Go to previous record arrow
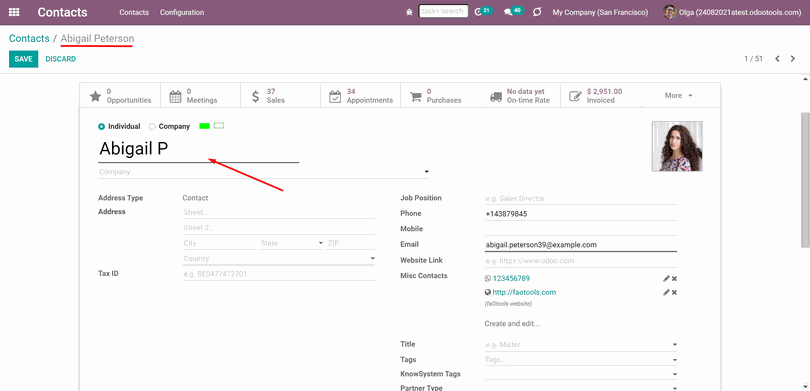 click(777, 59)
